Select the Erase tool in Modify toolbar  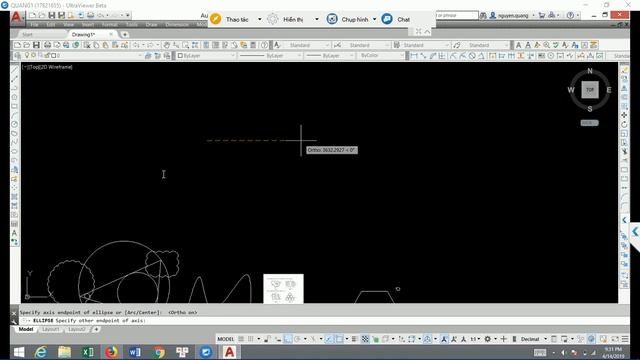pos(624,70)
